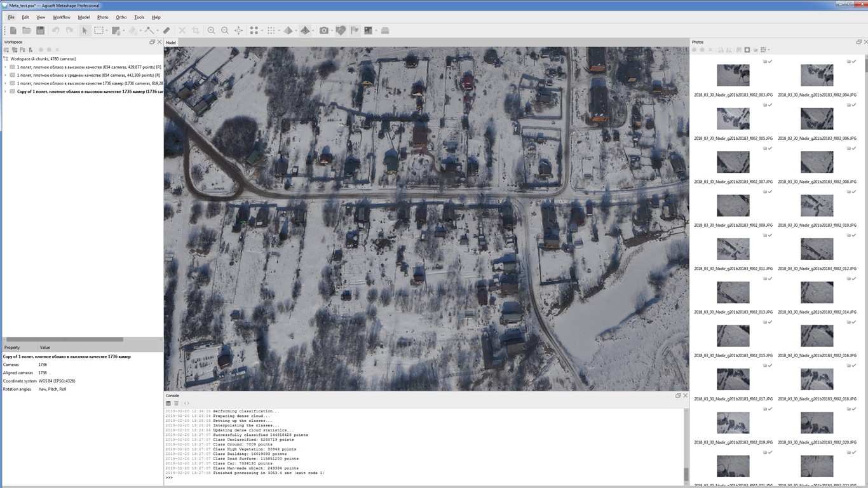This screenshot has height=488, width=868.
Task: Click the Reset View icon
Action: (239, 30)
